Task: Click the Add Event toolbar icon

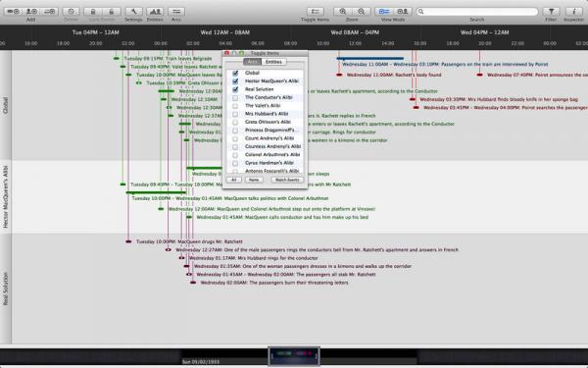Action: tap(13, 12)
